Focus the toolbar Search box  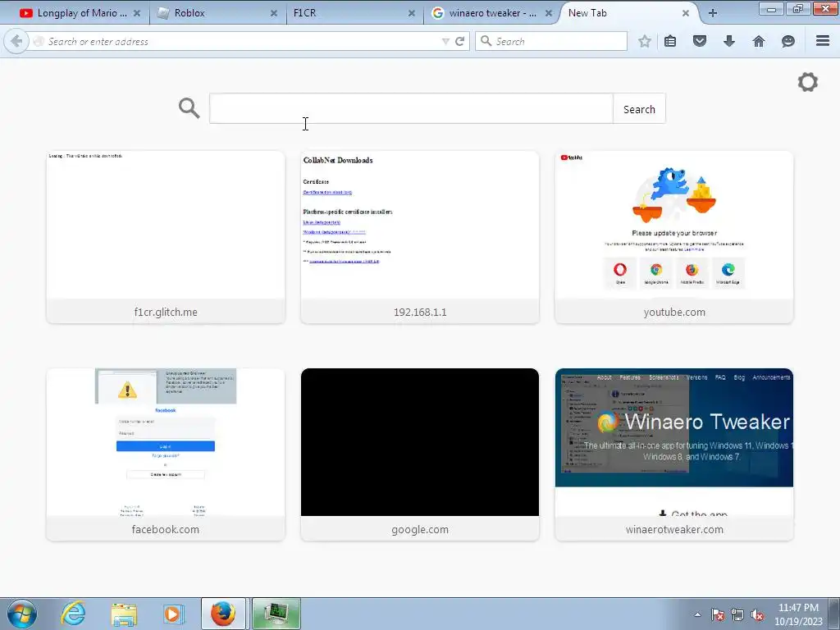tap(550, 41)
